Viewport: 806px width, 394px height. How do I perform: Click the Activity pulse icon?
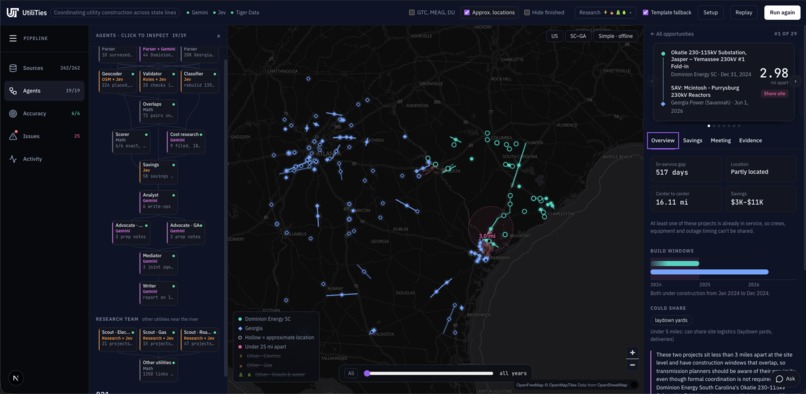13,159
